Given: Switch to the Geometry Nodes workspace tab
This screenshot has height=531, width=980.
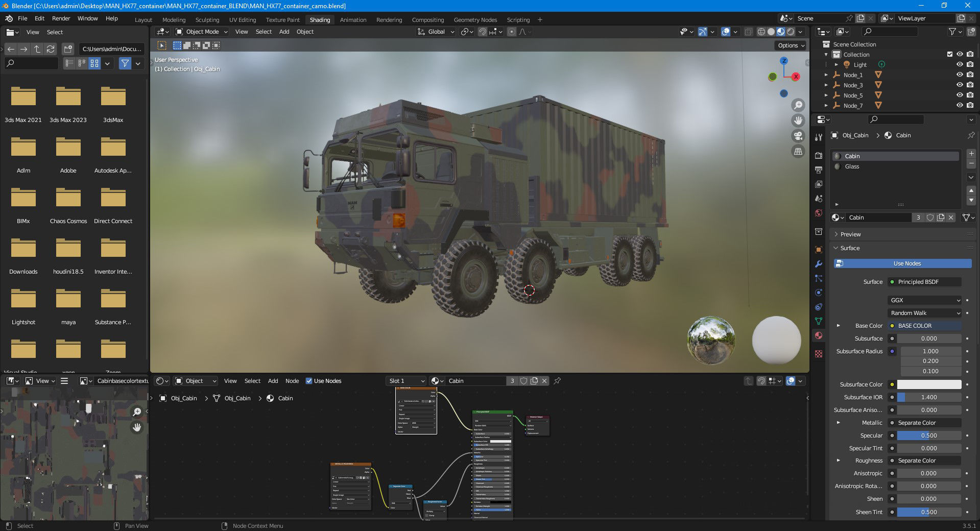Looking at the screenshot, I should (475, 20).
